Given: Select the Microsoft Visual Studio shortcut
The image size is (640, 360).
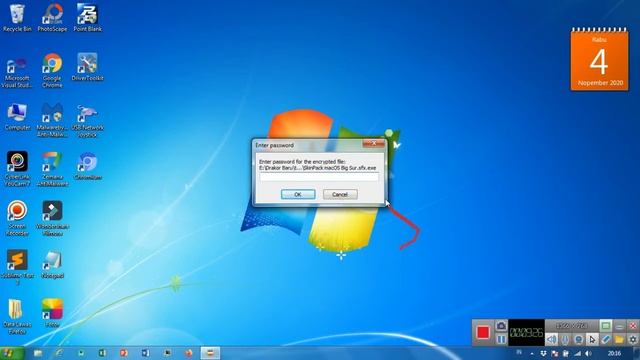Looking at the screenshot, I should pyautogui.click(x=17, y=73).
